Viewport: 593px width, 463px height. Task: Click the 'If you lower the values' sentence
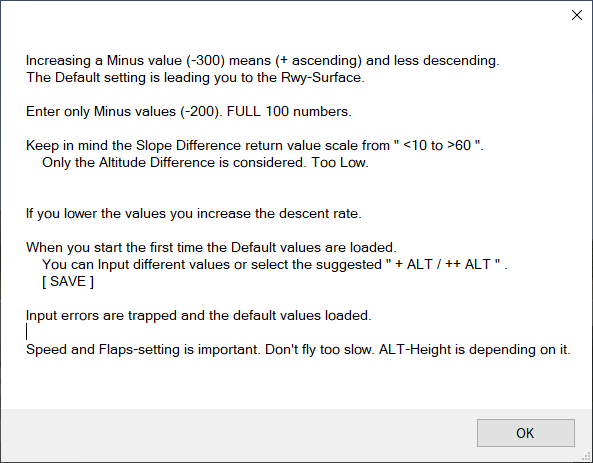[x=194, y=214]
